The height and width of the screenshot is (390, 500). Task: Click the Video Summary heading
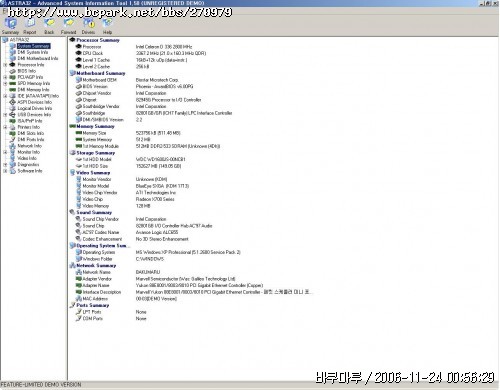coord(93,173)
